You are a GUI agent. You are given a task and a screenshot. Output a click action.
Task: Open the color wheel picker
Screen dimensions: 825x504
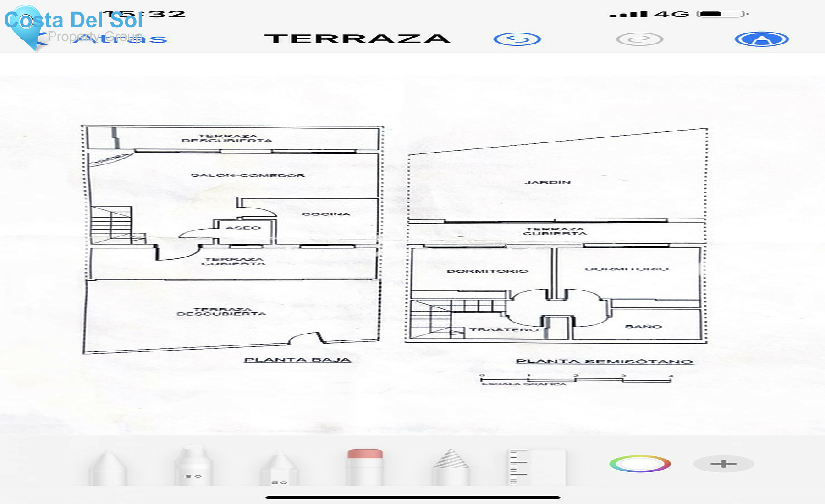click(640, 464)
